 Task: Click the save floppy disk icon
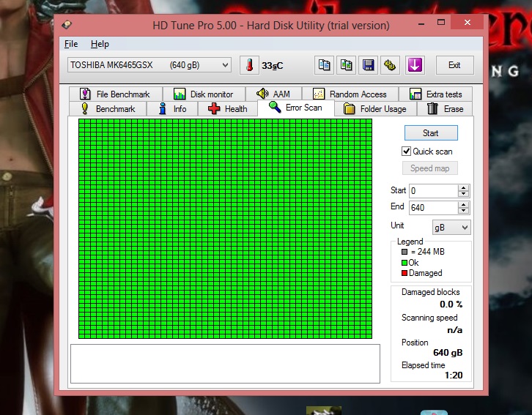point(369,65)
